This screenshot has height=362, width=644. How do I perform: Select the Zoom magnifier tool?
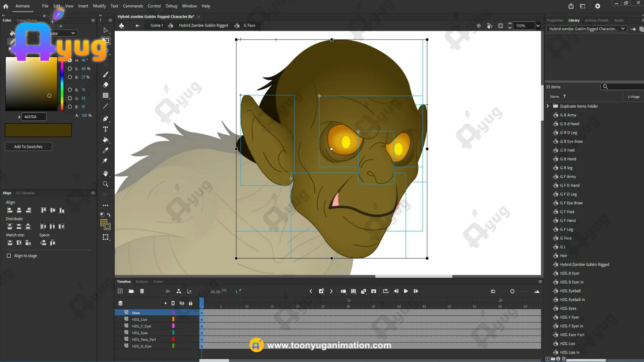(x=105, y=184)
